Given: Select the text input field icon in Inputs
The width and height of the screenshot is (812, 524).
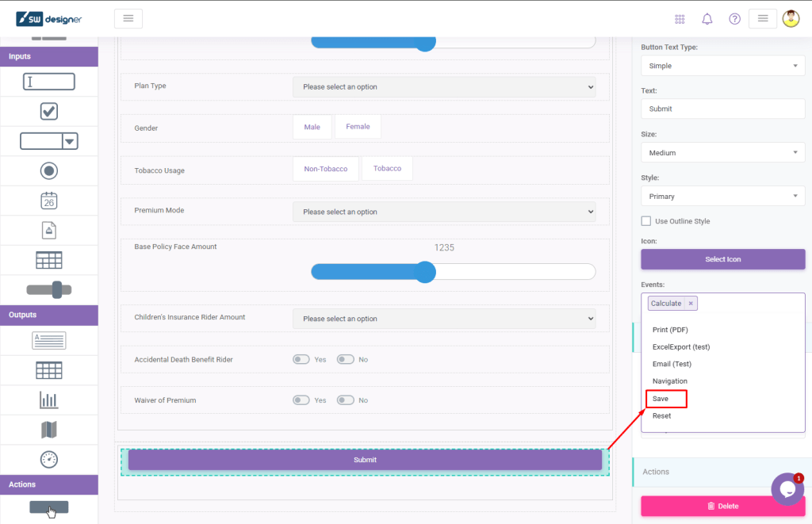Looking at the screenshot, I should (49, 82).
